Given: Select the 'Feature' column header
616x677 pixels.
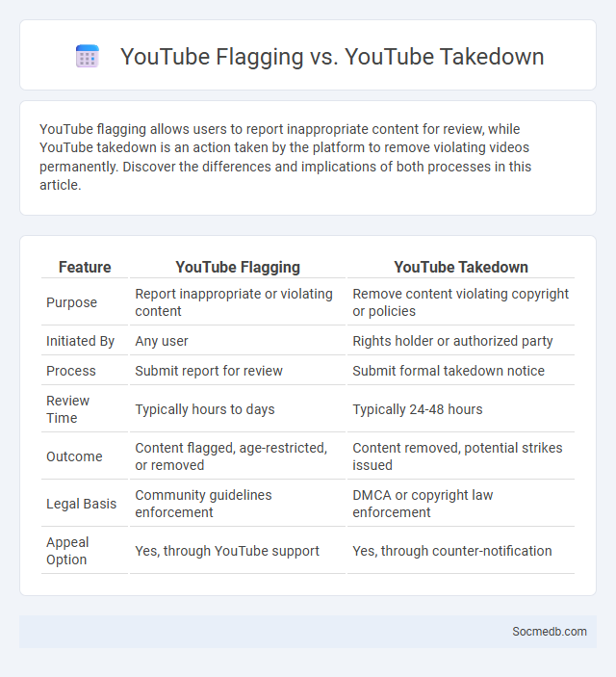Looking at the screenshot, I should click(x=85, y=268).
